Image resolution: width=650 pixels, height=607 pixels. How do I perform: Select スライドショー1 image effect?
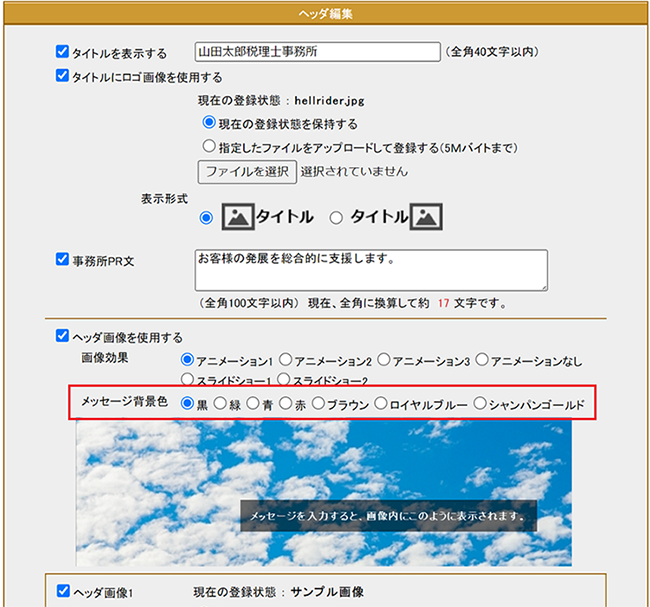tap(187, 379)
